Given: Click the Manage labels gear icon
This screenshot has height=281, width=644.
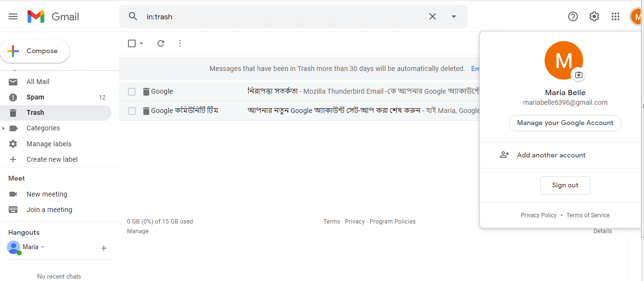Looking at the screenshot, I should (x=13, y=144).
